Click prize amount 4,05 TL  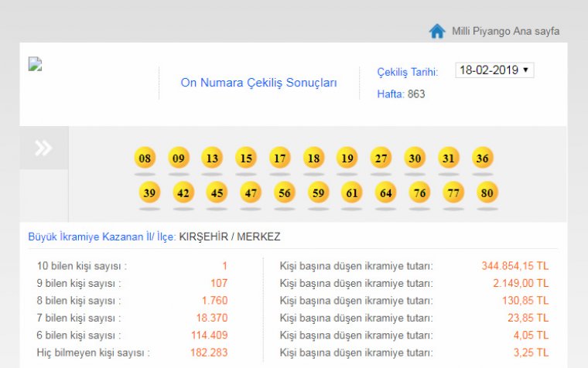(531, 335)
